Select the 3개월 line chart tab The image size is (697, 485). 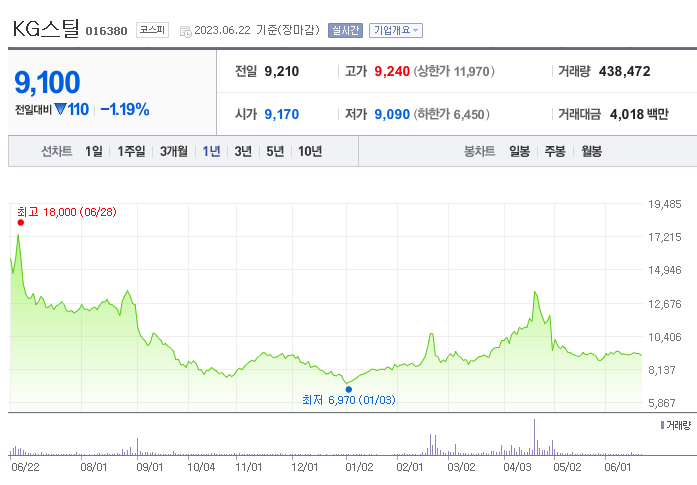coord(173,151)
